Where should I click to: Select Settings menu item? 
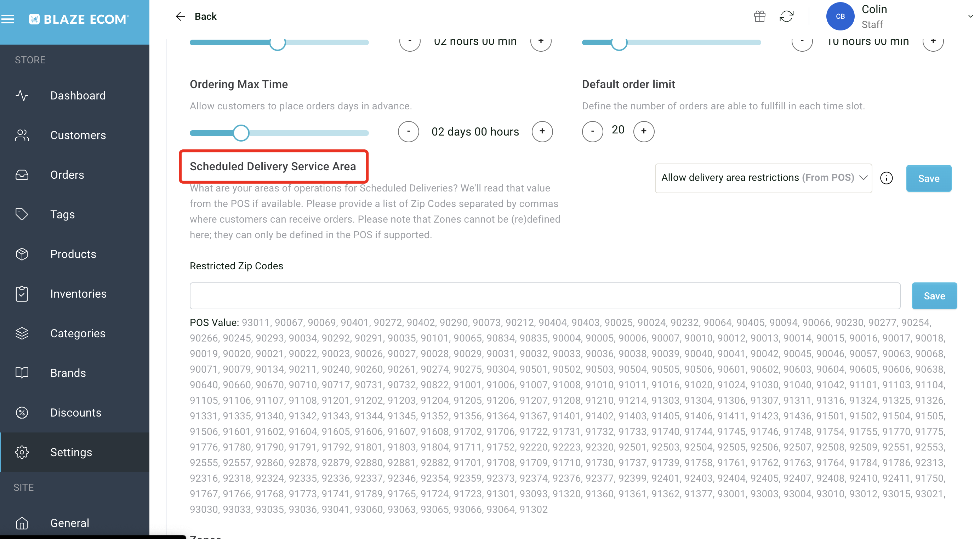coord(71,452)
